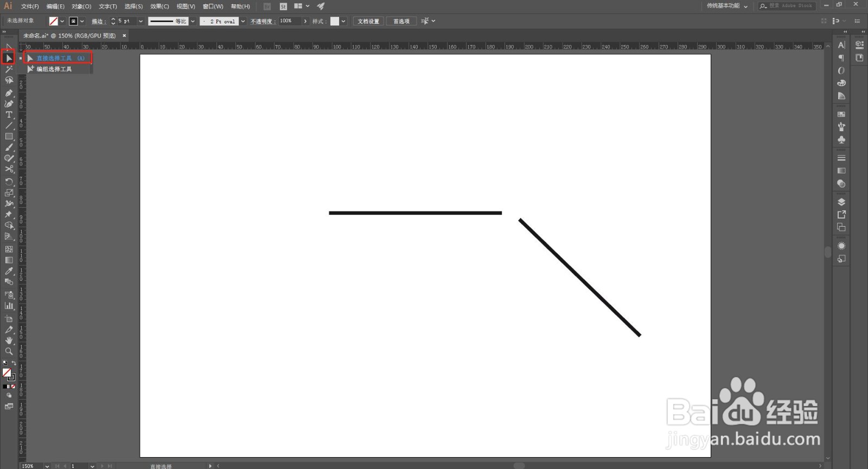
Task: Select the Eyedropper tool
Action: (9, 271)
